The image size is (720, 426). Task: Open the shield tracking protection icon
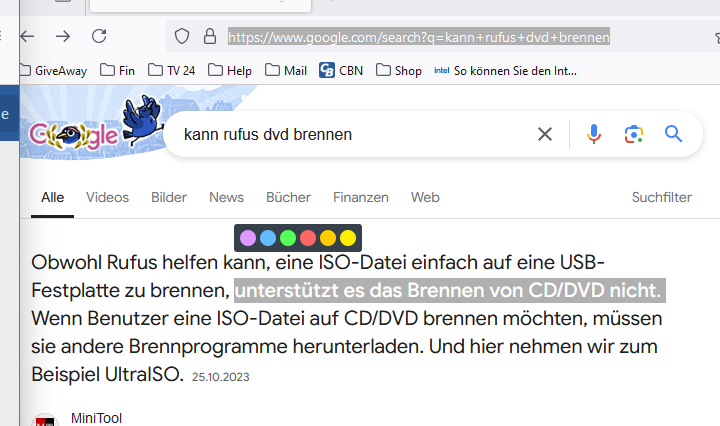tap(182, 36)
